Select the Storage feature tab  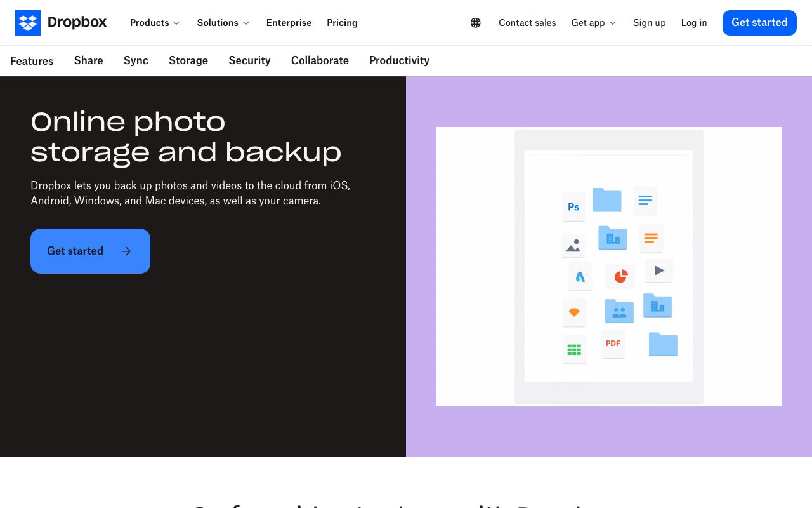(x=188, y=60)
